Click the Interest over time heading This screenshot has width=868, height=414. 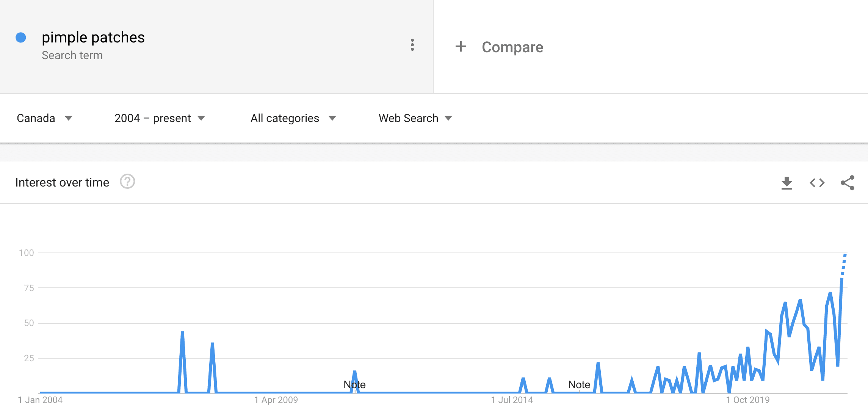[62, 182]
